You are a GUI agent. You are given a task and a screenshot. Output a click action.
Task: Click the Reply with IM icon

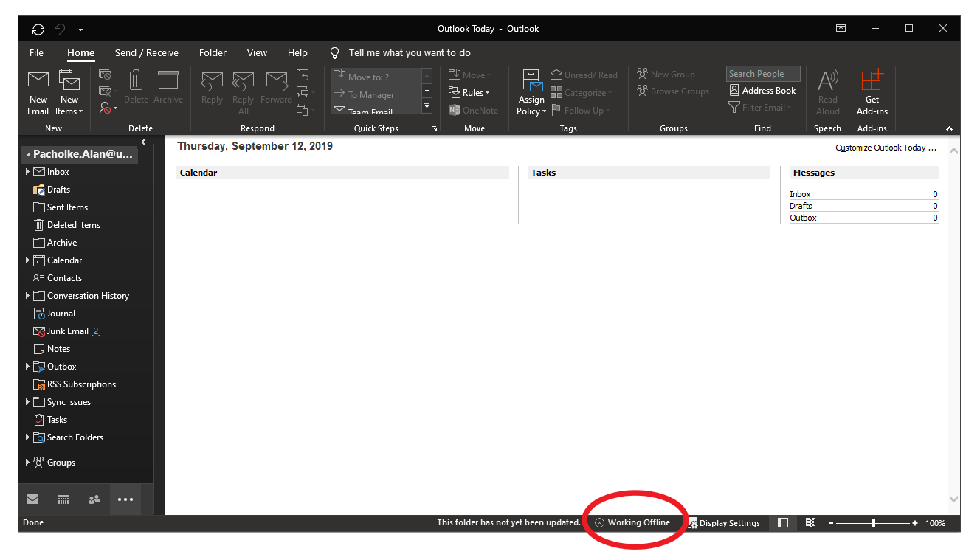305,92
